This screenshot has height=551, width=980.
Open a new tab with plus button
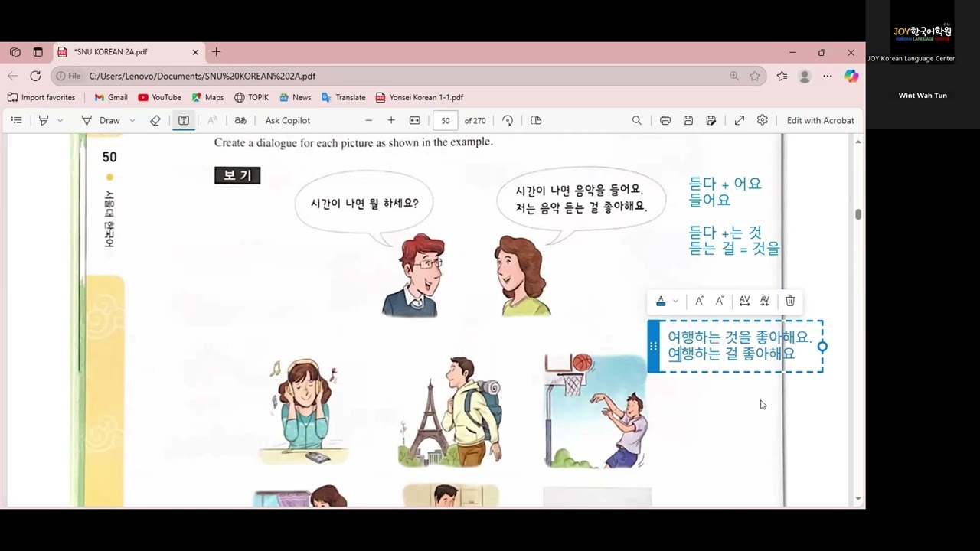pos(217,52)
